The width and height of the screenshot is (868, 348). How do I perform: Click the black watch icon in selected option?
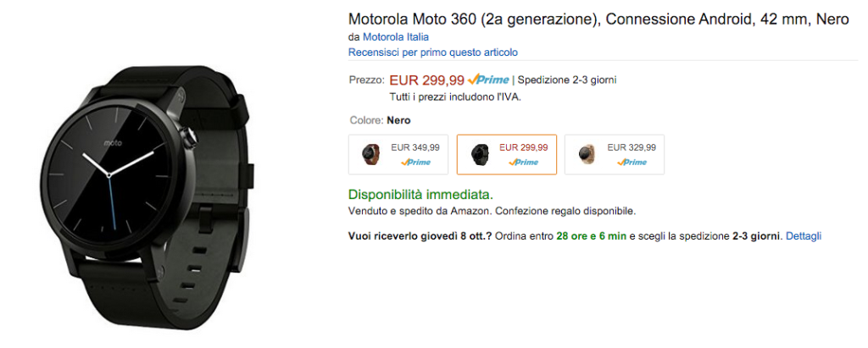479,154
